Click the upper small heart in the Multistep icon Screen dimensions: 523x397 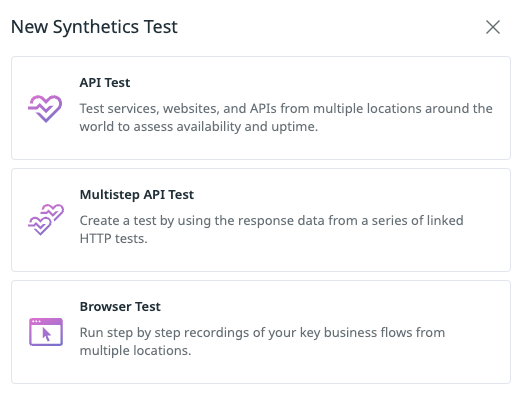click(x=53, y=212)
